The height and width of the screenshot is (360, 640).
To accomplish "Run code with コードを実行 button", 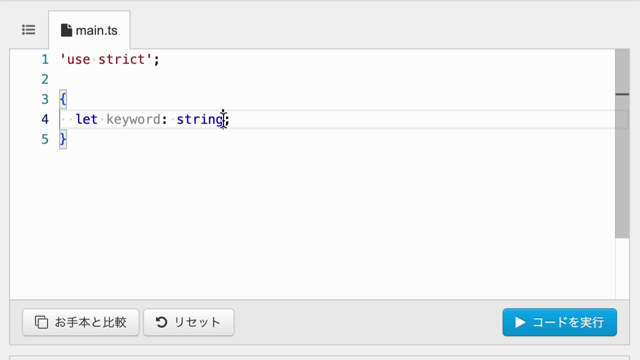I will tap(560, 322).
